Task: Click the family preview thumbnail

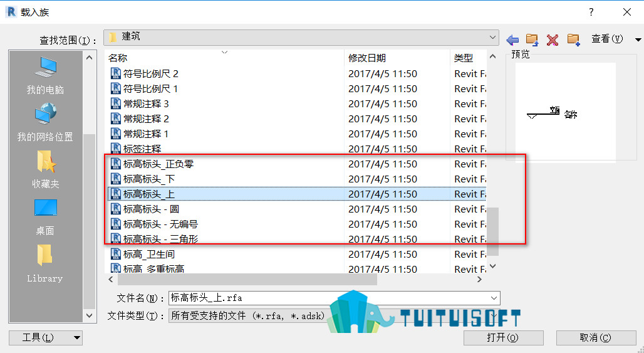Action: point(566,112)
